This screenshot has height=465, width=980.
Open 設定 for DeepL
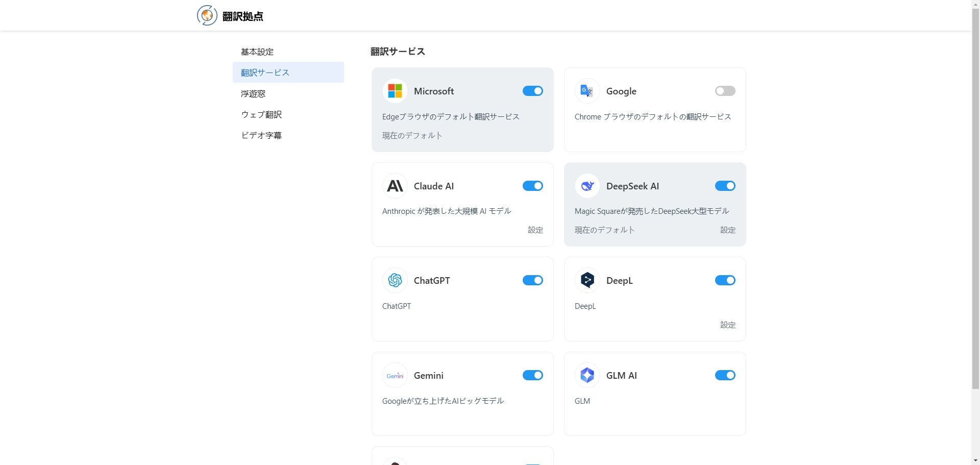tap(728, 325)
